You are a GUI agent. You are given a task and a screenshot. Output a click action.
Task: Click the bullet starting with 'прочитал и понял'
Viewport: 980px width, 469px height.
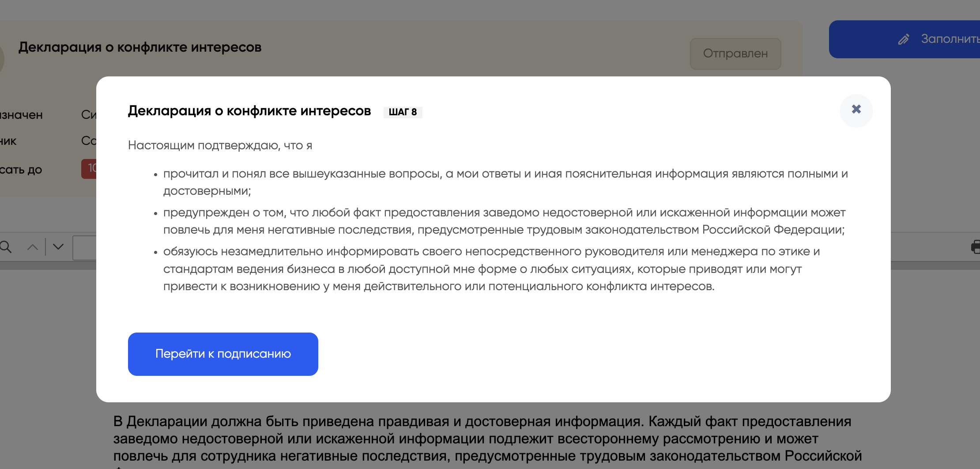(505, 182)
